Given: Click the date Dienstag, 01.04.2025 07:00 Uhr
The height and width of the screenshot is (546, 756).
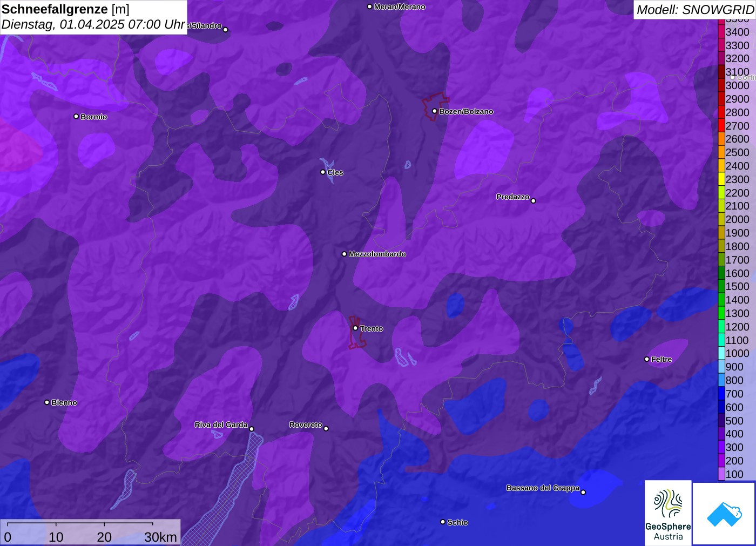Looking at the screenshot, I should pos(93,24).
